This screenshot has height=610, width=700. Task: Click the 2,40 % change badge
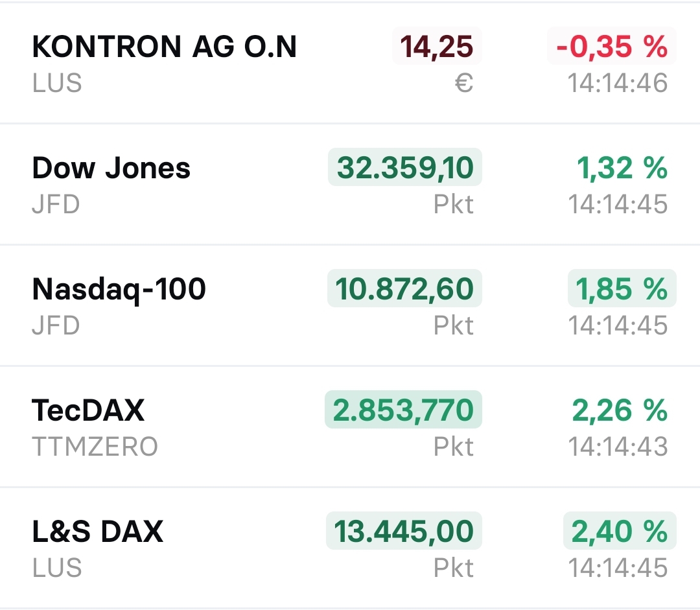pos(619,532)
